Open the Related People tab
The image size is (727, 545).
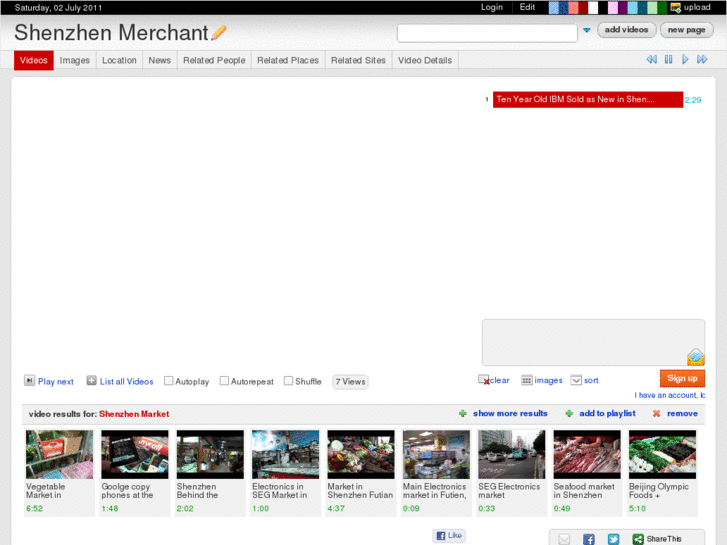pyautogui.click(x=214, y=60)
